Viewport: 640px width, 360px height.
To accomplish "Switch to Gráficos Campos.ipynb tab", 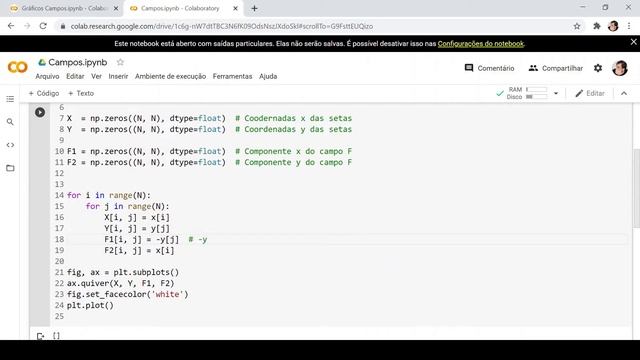I will pos(63,8).
